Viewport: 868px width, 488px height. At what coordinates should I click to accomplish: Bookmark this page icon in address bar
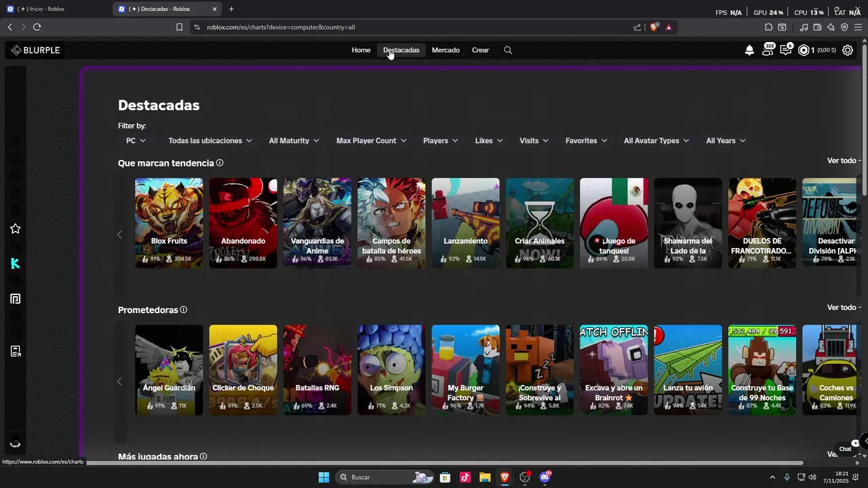pos(179,27)
